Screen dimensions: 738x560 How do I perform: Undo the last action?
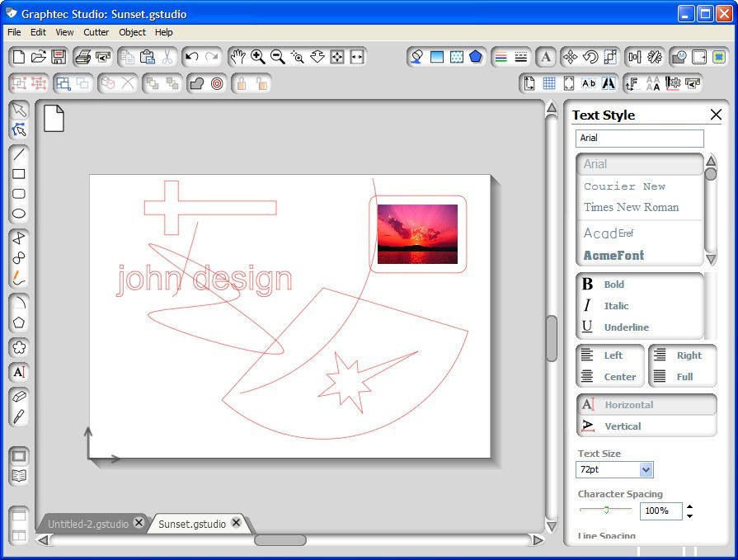[191, 57]
